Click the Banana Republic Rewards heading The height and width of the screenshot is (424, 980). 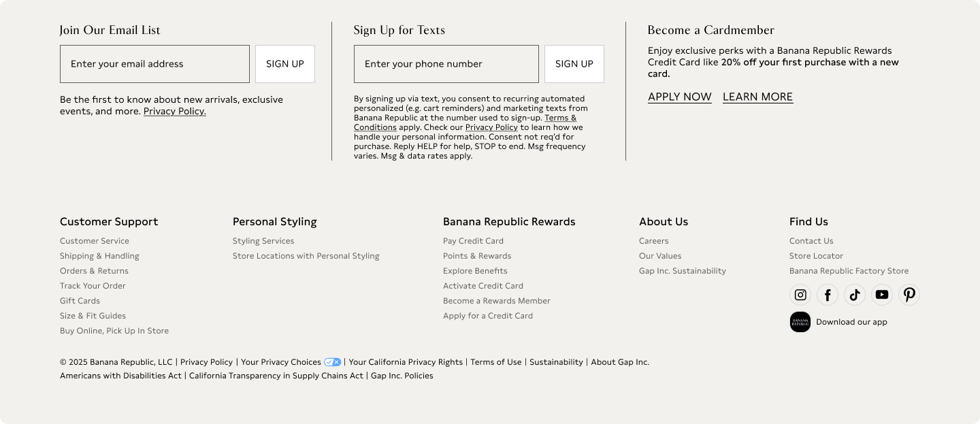[x=509, y=222]
